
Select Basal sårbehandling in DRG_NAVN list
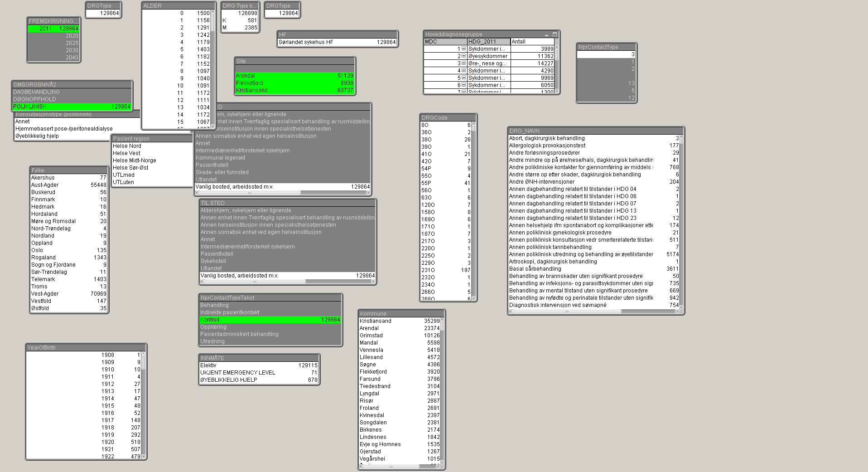pyautogui.click(x=594, y=269)
